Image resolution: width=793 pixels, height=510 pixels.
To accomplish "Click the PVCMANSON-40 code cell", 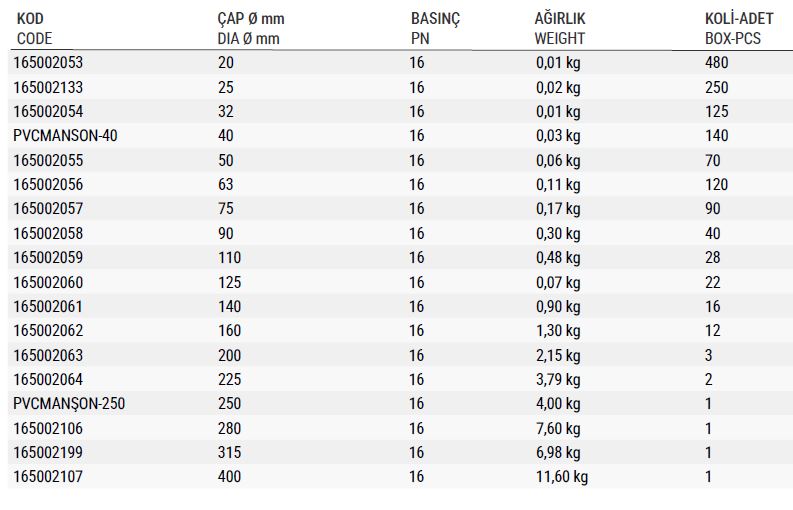I will [65, 136].
